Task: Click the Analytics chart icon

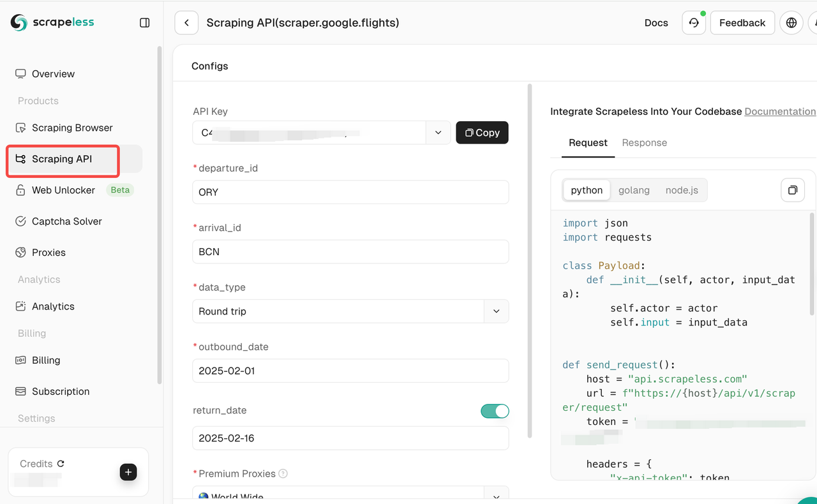Action: point(20,306)
